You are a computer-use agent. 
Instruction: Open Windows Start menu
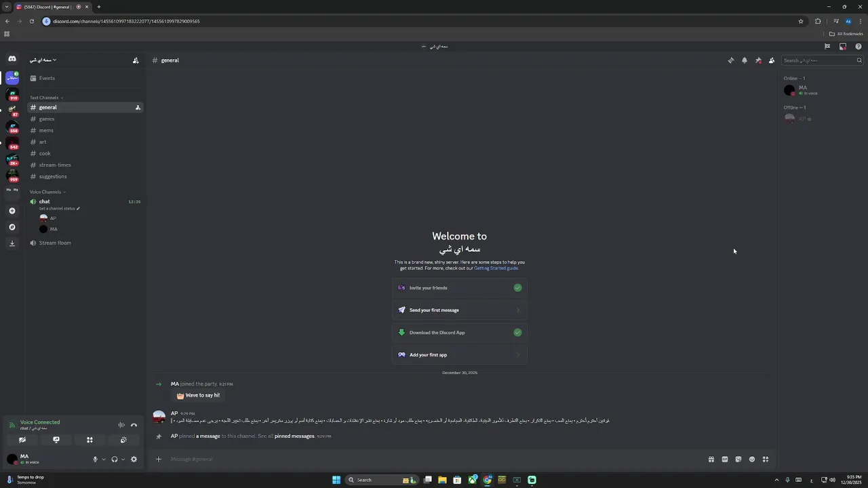click(336, 480)
